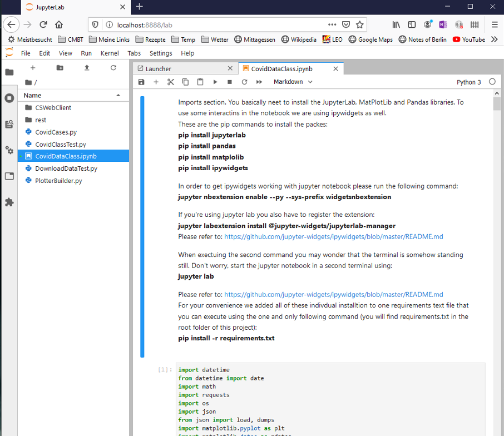The width and height of the screenshot is (504, 436).
Task: Open the Extension Manager puzzle icon
Action: tap(9, 202)
